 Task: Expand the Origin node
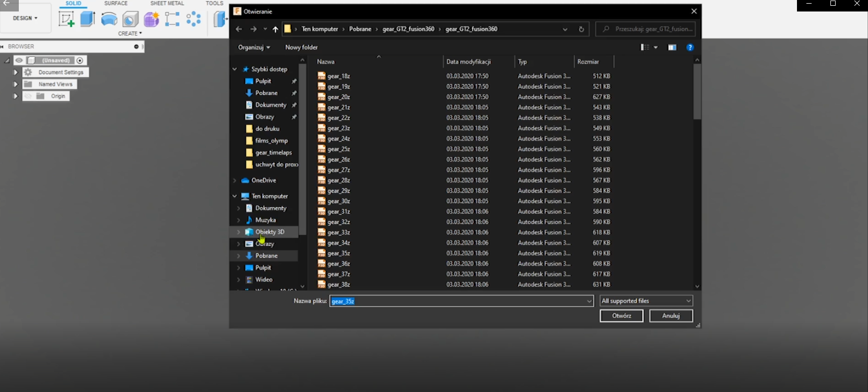coord(16,96)
